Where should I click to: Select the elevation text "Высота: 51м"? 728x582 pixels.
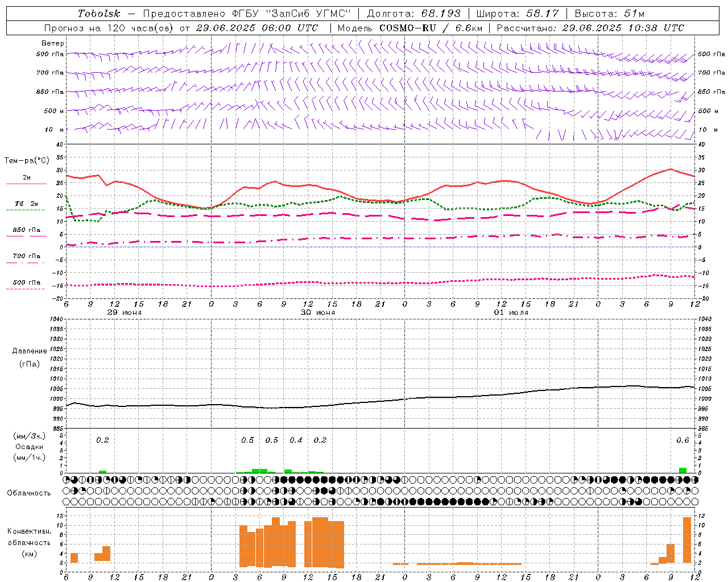point(609,14)
